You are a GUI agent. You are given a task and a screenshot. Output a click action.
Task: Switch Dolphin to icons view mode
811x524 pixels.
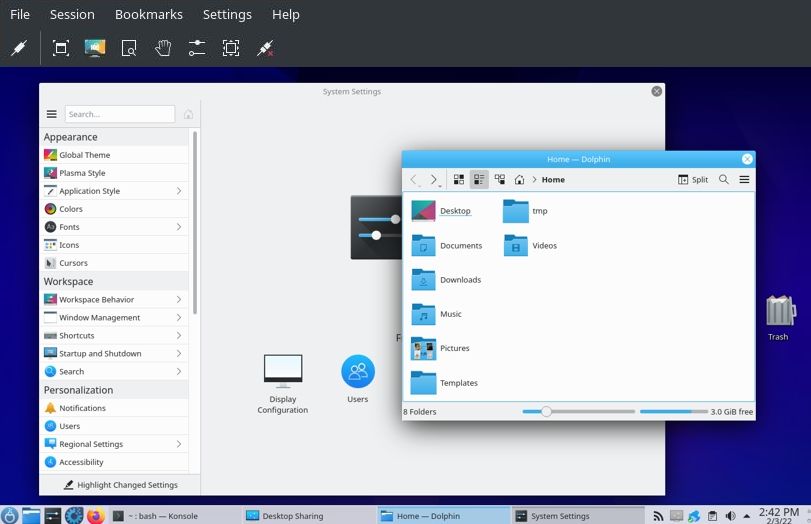[x=459, y=180]
